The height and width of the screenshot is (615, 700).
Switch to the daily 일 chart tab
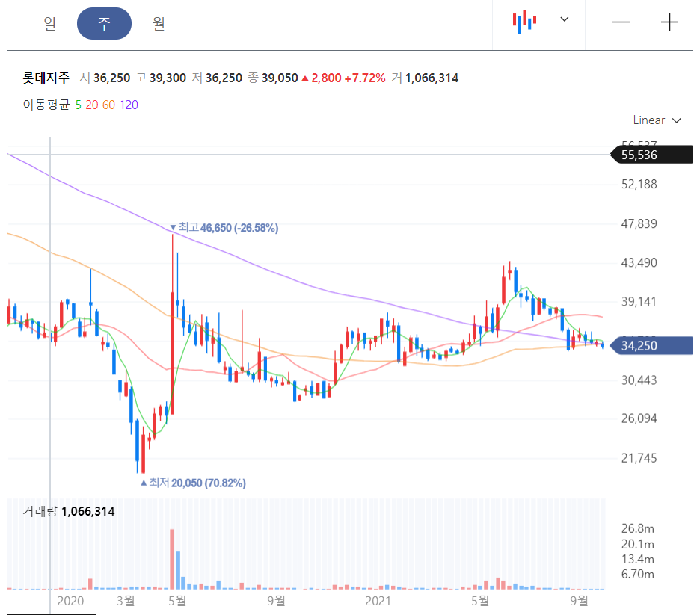pos(49,23)
